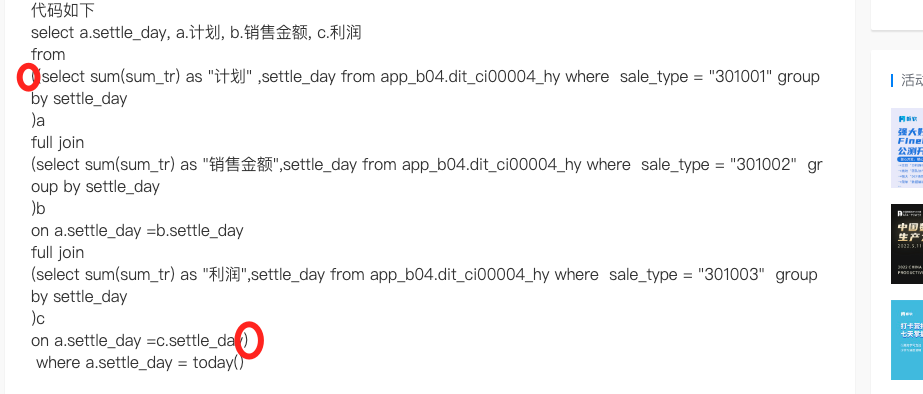This screenshot has width=923, height=394.
Task: Click the ')b' alias line
Action: click(38, 208)
